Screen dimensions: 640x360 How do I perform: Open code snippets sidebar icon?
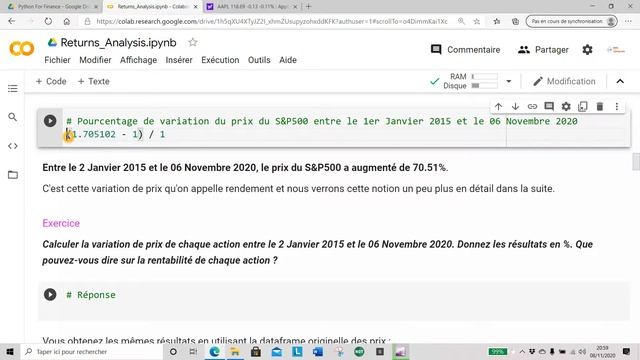(13, 146)
